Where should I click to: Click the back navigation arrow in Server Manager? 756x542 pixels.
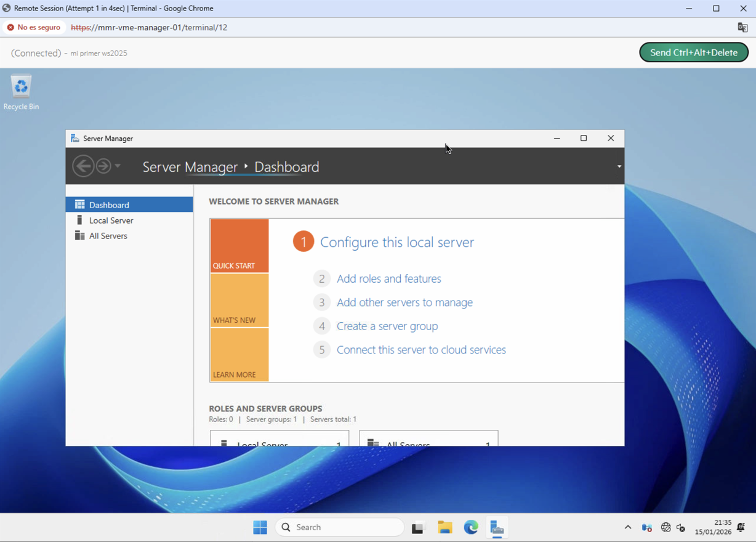tap(83, 166)
